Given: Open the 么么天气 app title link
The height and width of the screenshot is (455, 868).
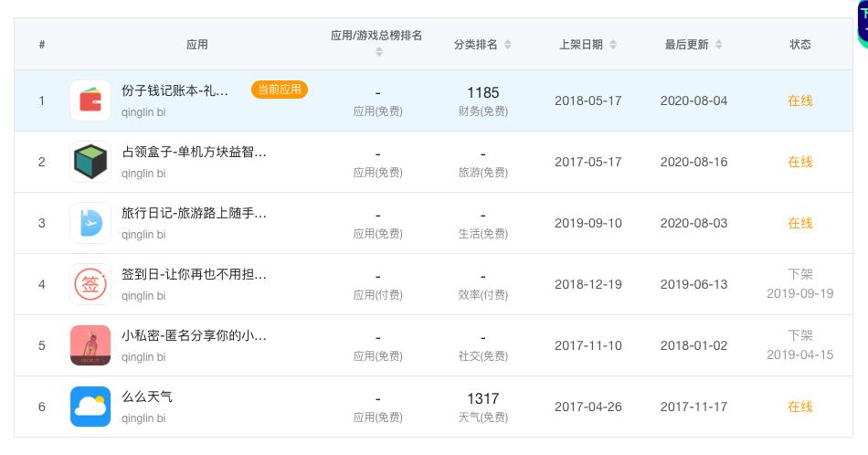Looking at the screenshot, I should point(147,397).
